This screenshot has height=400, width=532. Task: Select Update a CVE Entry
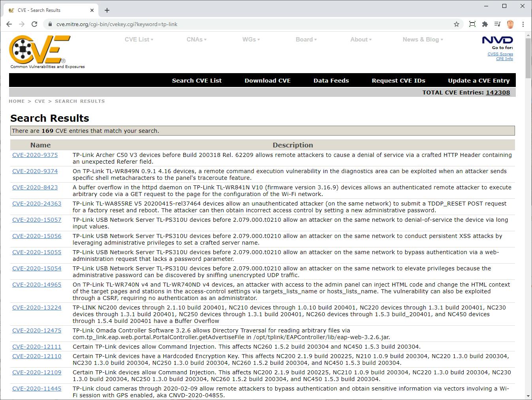pyautogui.click(x=479, y=81)
